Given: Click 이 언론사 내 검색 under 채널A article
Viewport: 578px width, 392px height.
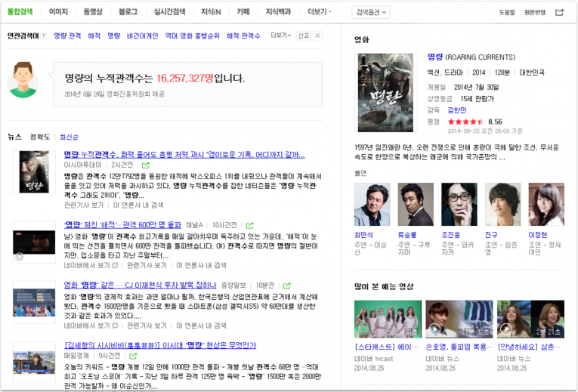Looking at the screenshot, I should [x=201, y=265].
